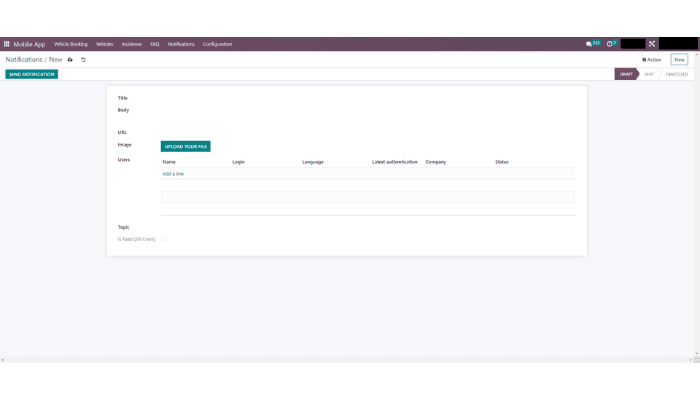Open the Vehicle Booking menu
700x400 pixels.
click(x=71, y=44)
